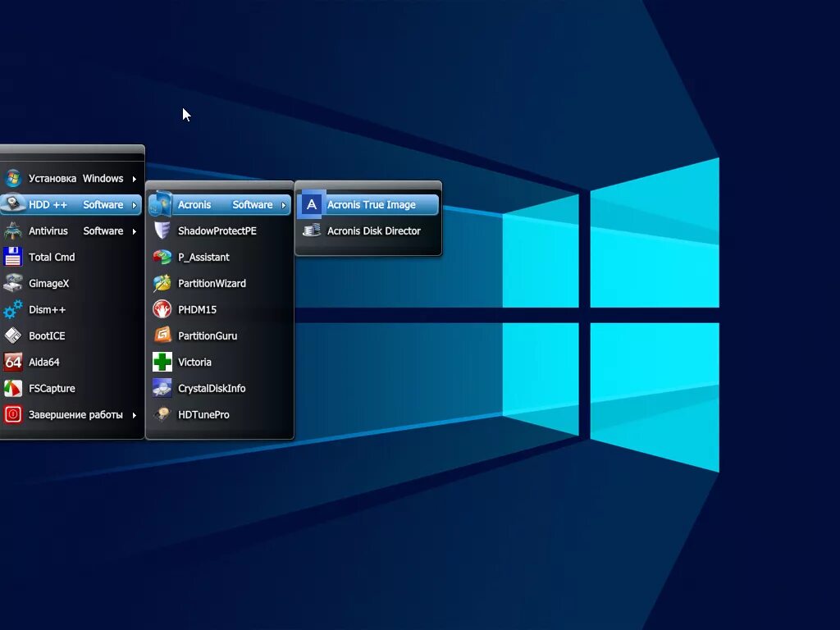Screen dimensions: 840x630
Task: Select the HDD ++ Software menu entry
Action: click(x=71, y=204)
